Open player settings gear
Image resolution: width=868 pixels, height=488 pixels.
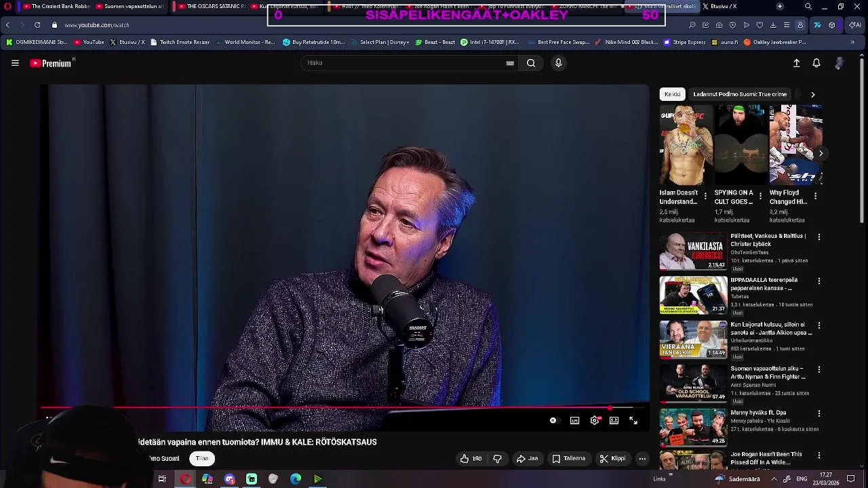(x=595, y=421)
